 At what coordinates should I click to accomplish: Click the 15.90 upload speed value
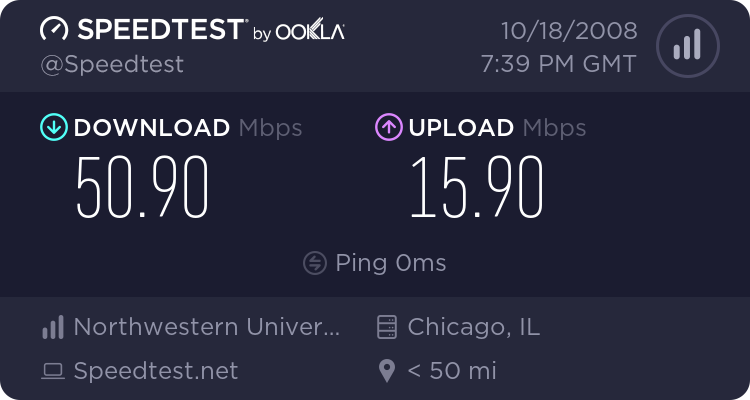coord(477,188)
